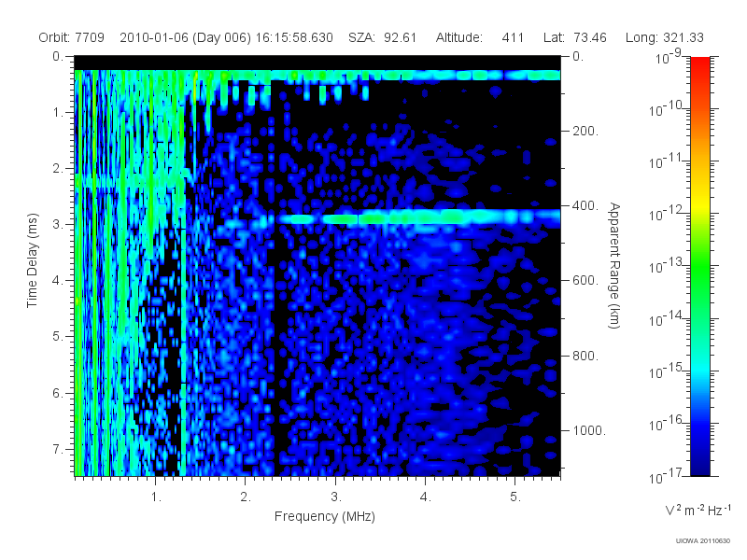The width and height of the screenshot is (747, 560).
Task: Click the '4.' tick on Frequency axis
Action: pyautogui.click(x=426, y=497)
